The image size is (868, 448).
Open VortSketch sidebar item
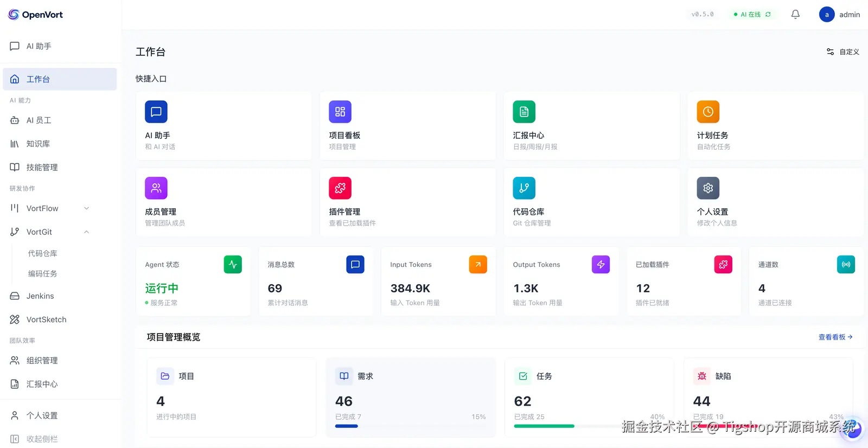tap(60, 319)
